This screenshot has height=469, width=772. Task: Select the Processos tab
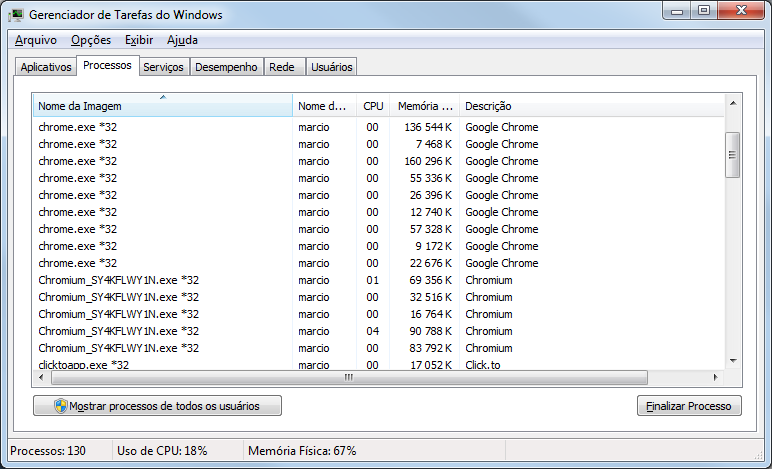click(107, 65)
